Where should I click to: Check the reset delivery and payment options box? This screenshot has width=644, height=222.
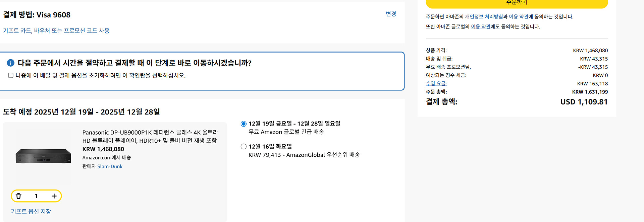11,75
